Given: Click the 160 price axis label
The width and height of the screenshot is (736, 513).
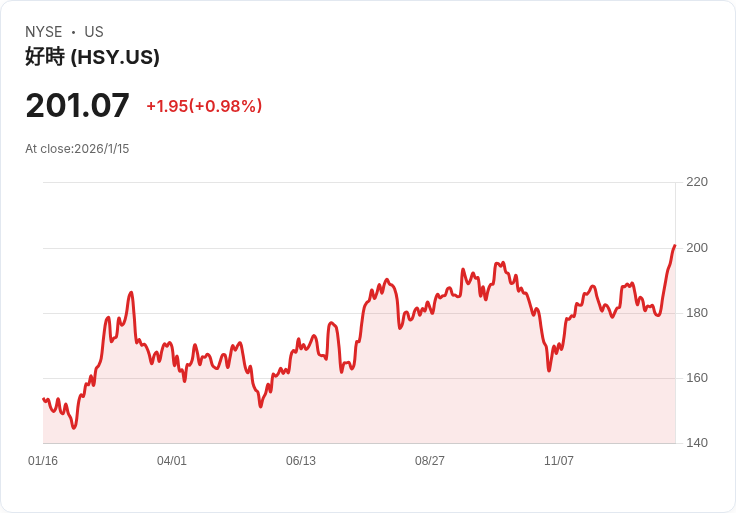Looking at the screenshot, I should tap(697, 378).
